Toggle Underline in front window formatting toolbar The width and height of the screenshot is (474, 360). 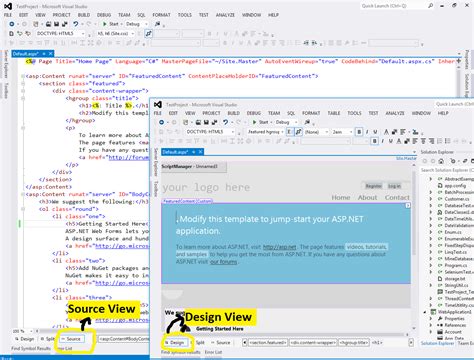point(375,132)
